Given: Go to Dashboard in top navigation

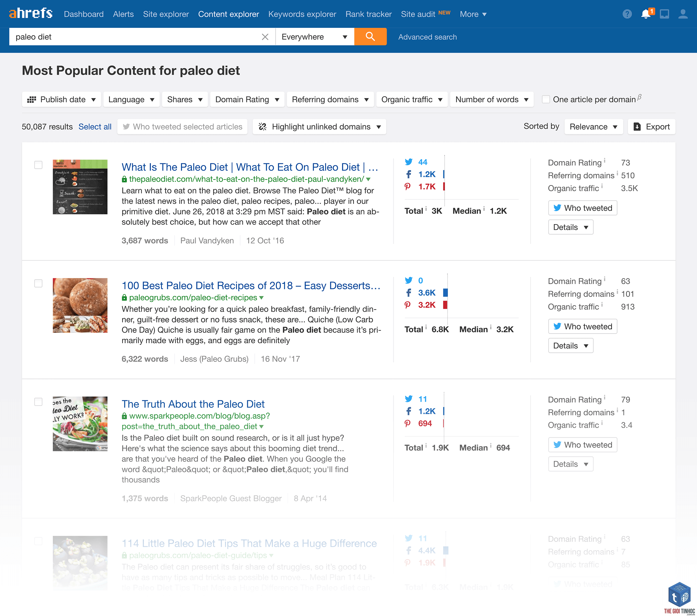Looking at the screenshot, I should [x=84, y=14].
